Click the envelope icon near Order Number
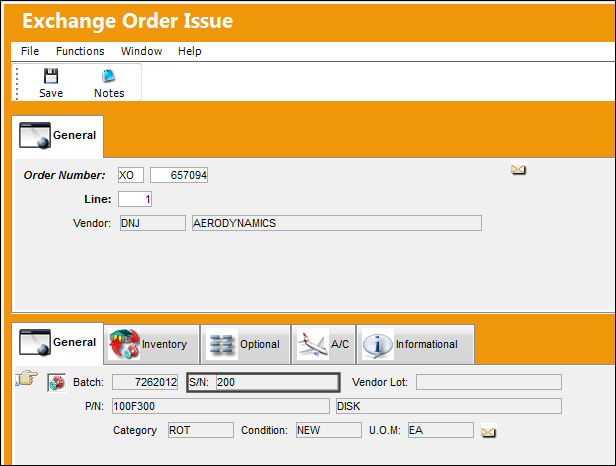Viewport: 616px width, 466px height. (x=518, y=170)
